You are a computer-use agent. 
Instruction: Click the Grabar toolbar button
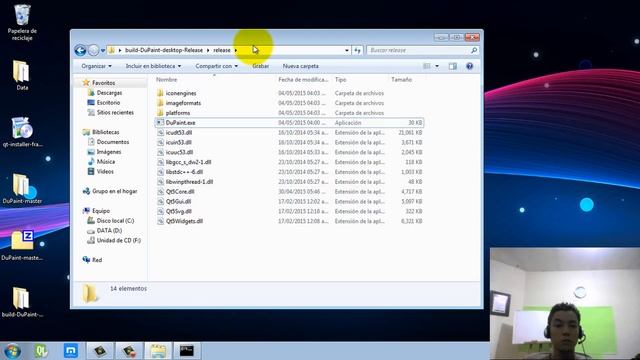tap(260, 66)
